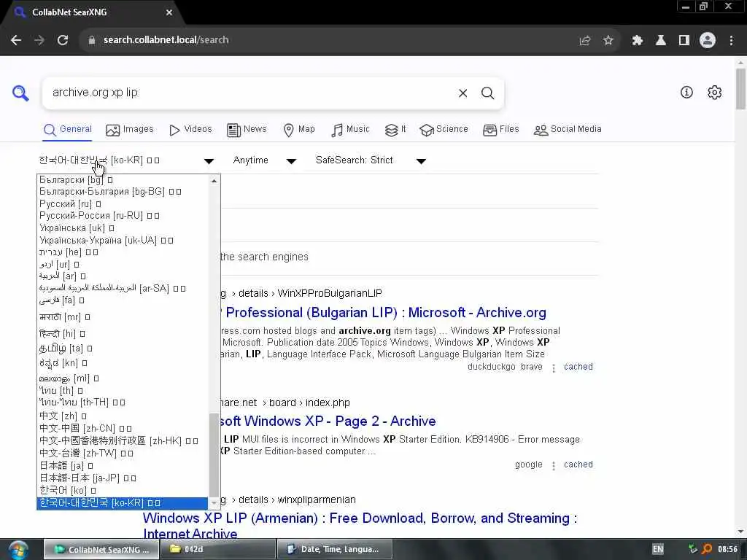The height and width of the screenshot is (560, 747).
Task: Choose [th-TH] language option
Action: [123, 402]
